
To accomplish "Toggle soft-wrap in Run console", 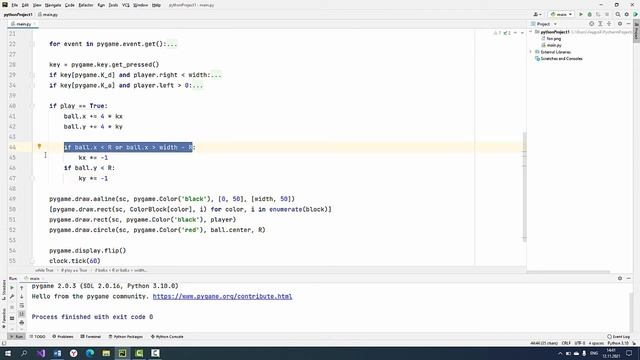I will tap(22, 305).
